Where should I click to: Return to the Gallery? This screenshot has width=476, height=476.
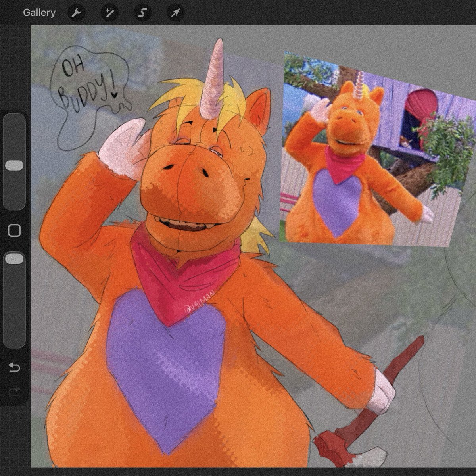point(39,13)
